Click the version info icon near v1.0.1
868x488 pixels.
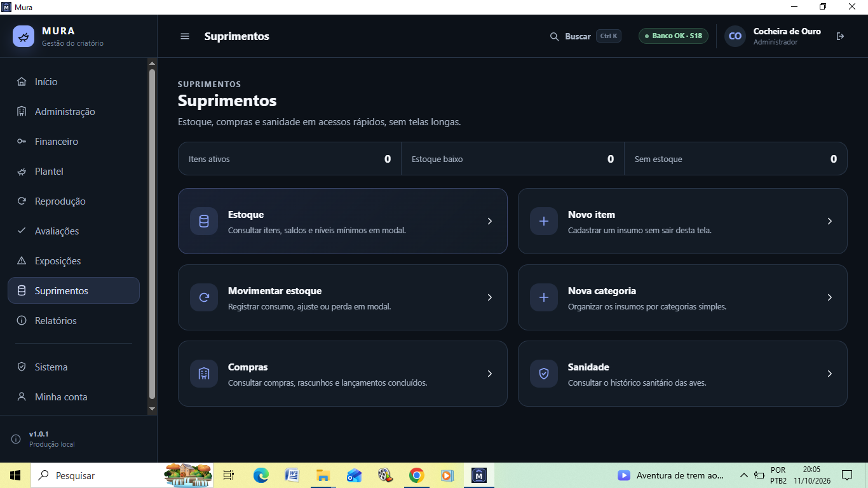coord(16,439)
